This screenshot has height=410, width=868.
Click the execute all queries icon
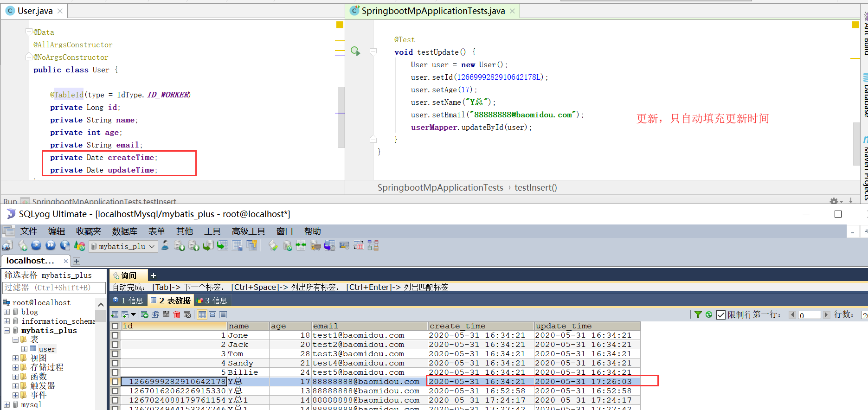(x=51, y=246)
